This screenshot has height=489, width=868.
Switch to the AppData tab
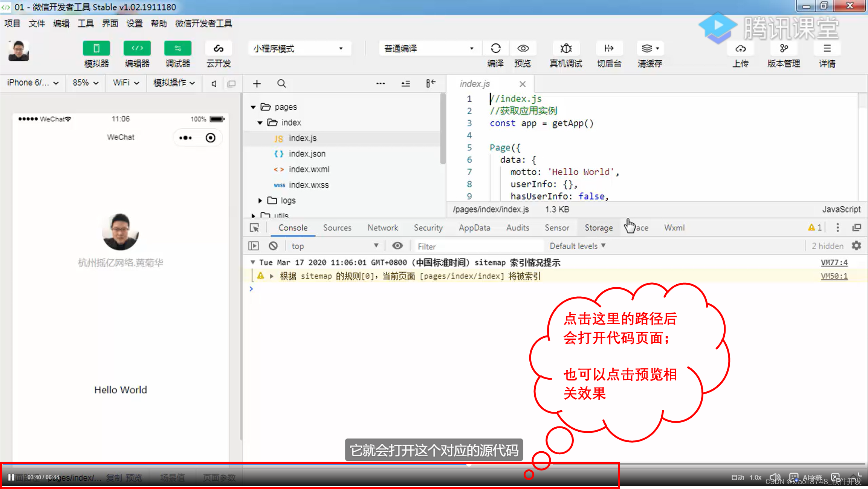[474, 228]
